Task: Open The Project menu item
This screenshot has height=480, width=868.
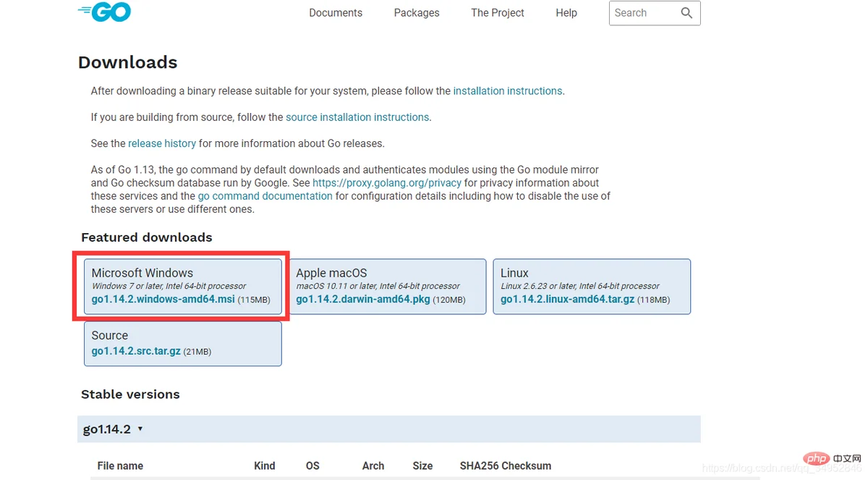Action: point(498,13)
